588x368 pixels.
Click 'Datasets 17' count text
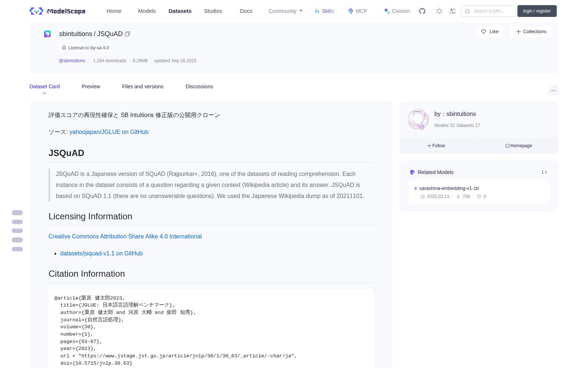[468, 125]
